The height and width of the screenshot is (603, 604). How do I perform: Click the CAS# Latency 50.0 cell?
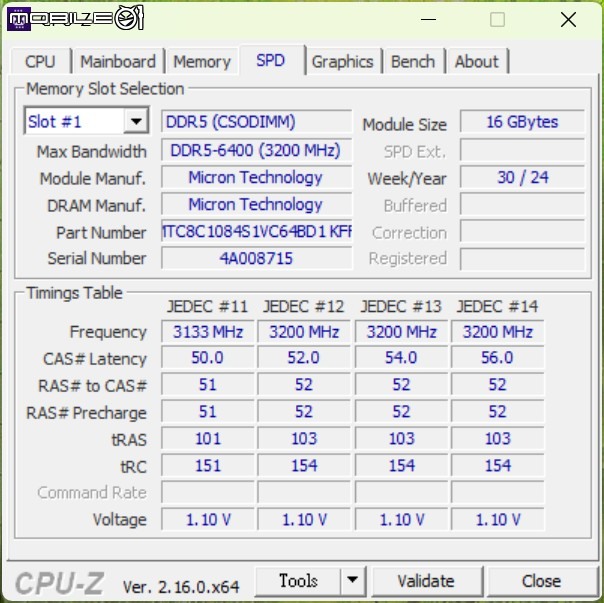pyautogui.click(x=208, y=358)
